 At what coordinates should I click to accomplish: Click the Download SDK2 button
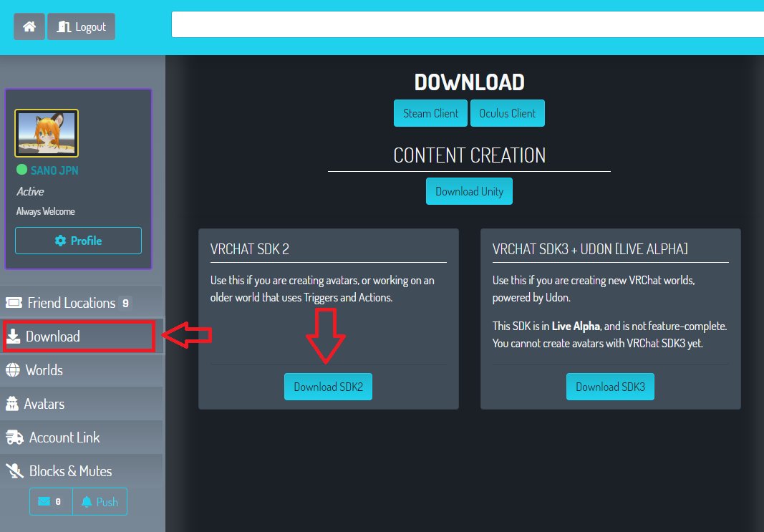point(329,387)
